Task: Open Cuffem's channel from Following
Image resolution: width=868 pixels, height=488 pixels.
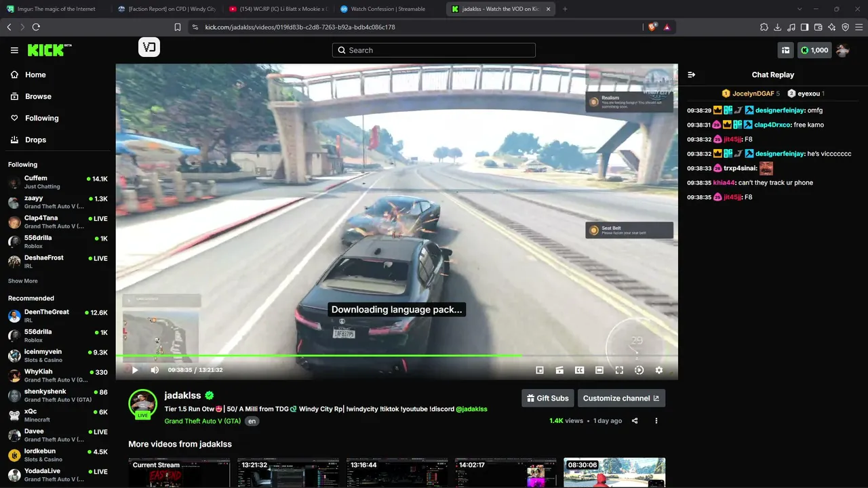Action: (58, 182)
